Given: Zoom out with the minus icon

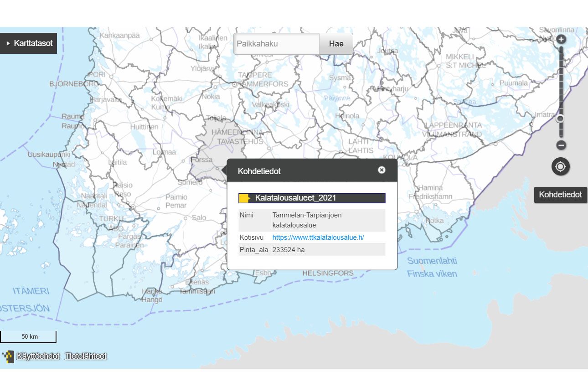Looking at the screenshot, I should coord(561,145).
